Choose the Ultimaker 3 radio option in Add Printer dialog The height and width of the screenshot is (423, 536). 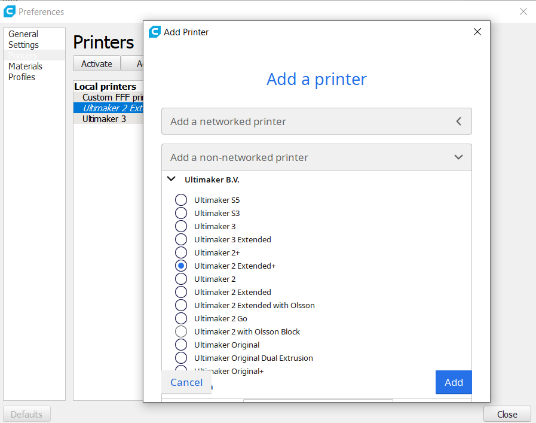pos(181,226)
